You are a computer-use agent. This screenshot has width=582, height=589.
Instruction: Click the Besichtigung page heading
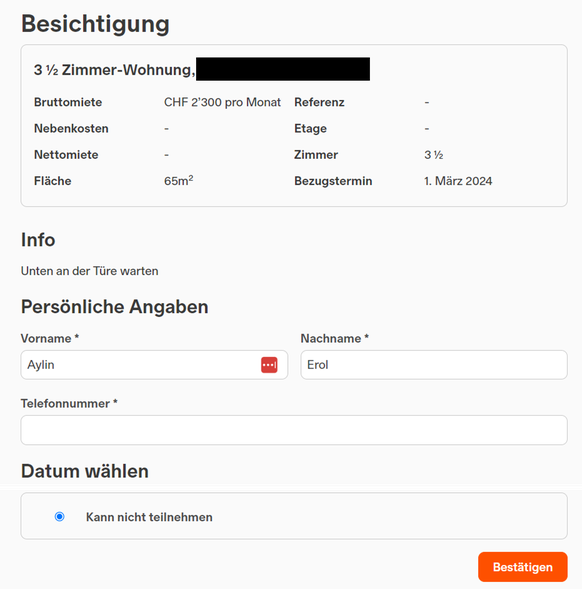[x=95, y=24]
